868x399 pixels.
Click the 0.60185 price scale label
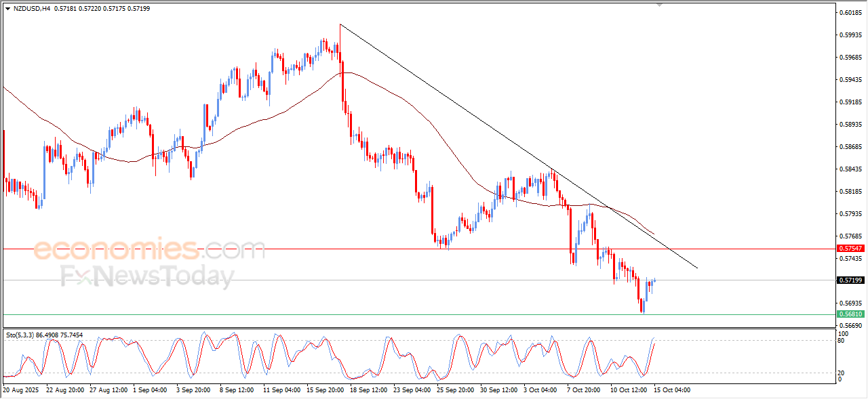point(850,13)
